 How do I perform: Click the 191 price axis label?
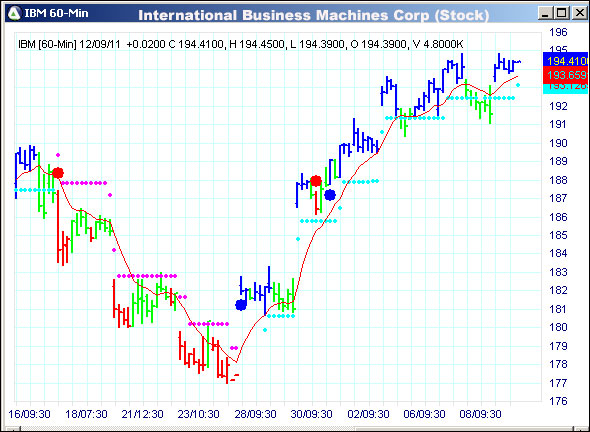(x=558, y=125)
